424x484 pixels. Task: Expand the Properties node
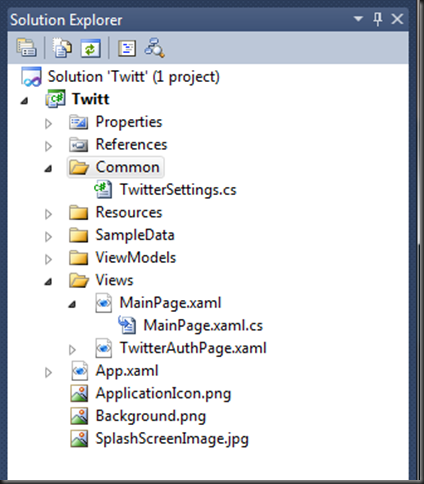point(48,124)
